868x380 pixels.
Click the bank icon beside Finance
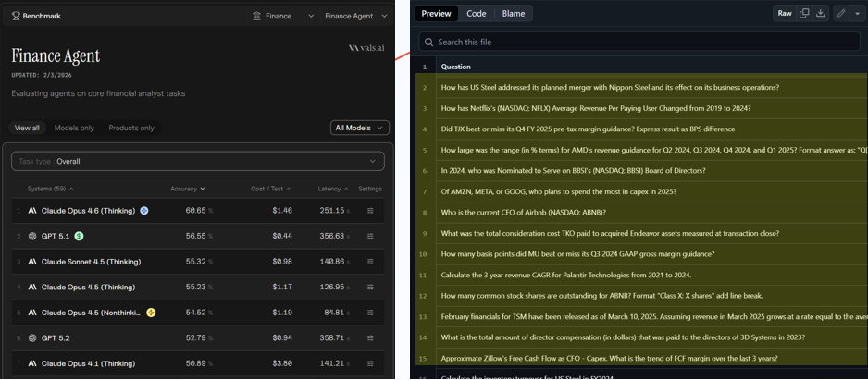pos(257,16)
